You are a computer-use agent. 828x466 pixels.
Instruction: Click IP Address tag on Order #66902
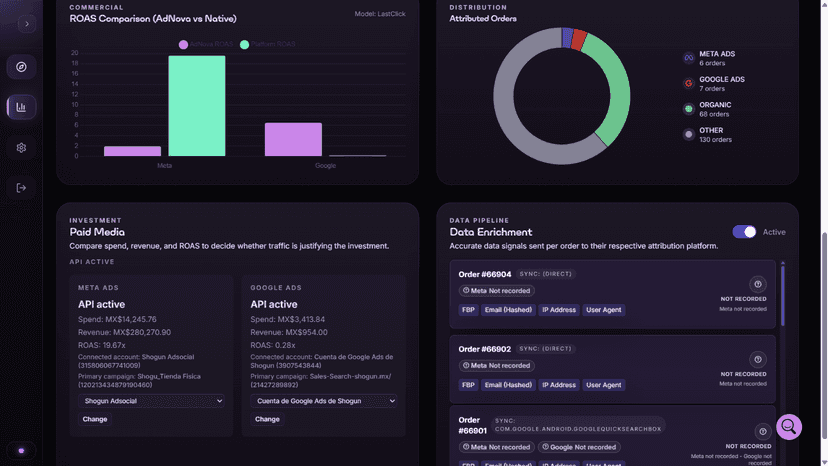click(x=559, y=385)
